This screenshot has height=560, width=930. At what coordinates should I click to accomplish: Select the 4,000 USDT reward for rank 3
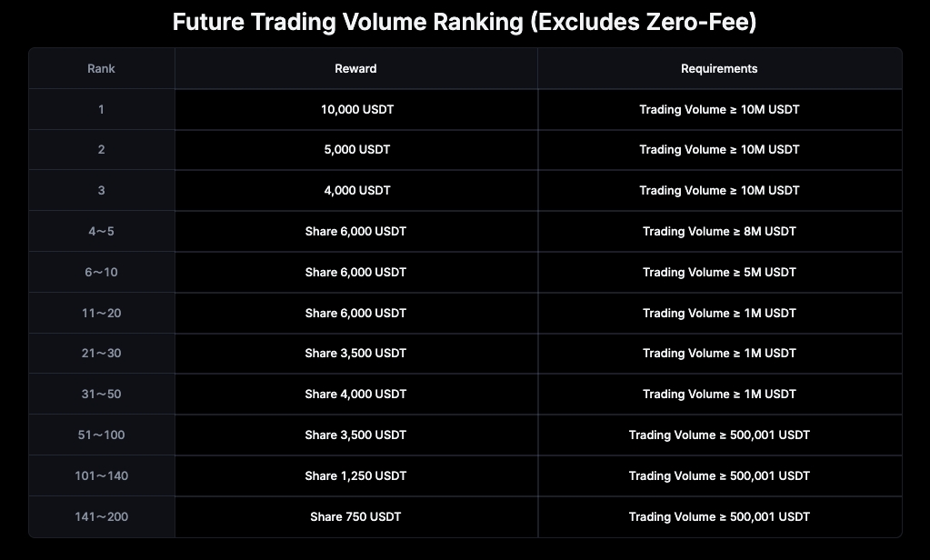355,190
